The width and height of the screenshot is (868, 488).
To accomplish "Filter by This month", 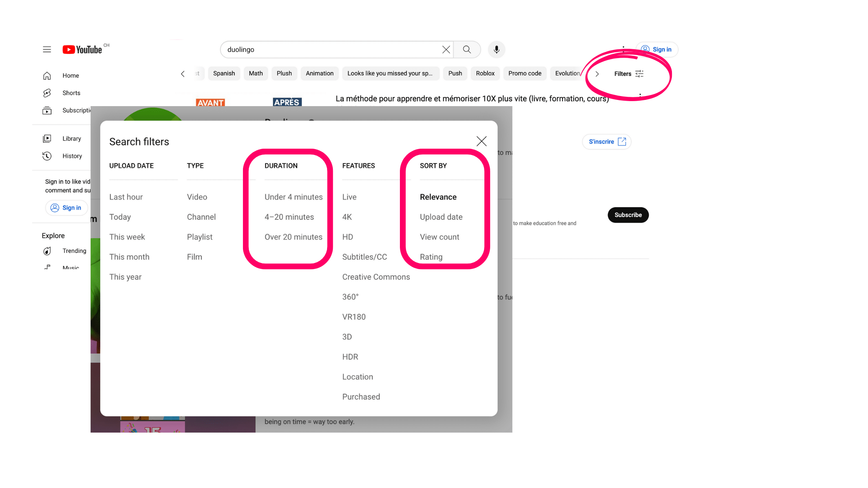I will [x=129, y=257].
